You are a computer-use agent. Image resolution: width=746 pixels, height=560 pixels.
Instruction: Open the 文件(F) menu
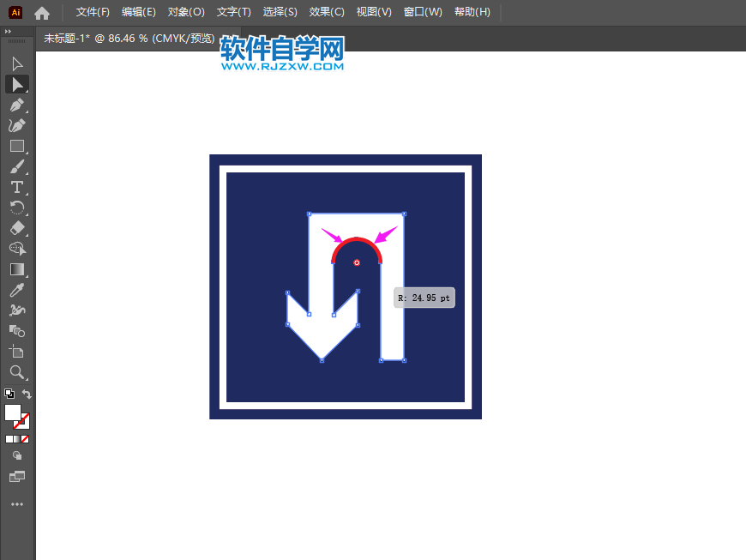point(93,12)
